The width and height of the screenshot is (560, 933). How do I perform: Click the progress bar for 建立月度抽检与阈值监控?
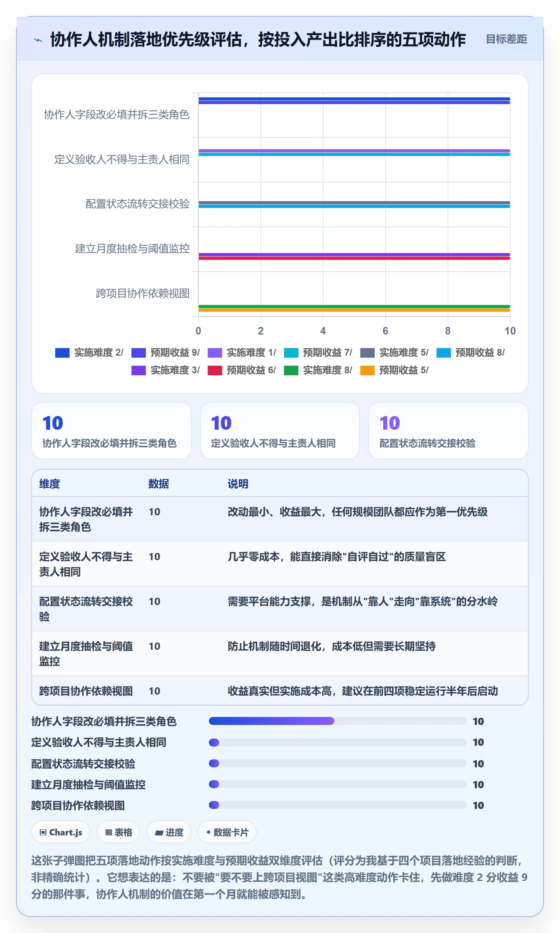[338, 784]
